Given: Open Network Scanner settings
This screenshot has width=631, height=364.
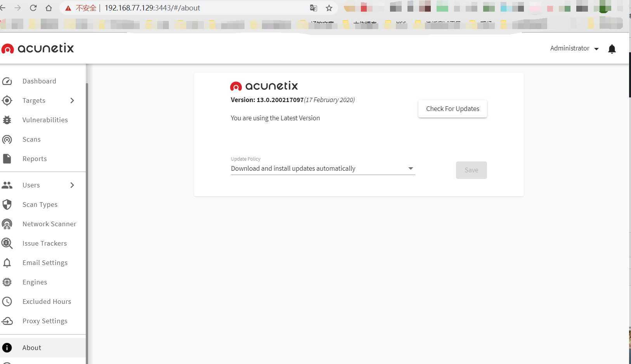Looking at the screenshot, I should (43, 224).
